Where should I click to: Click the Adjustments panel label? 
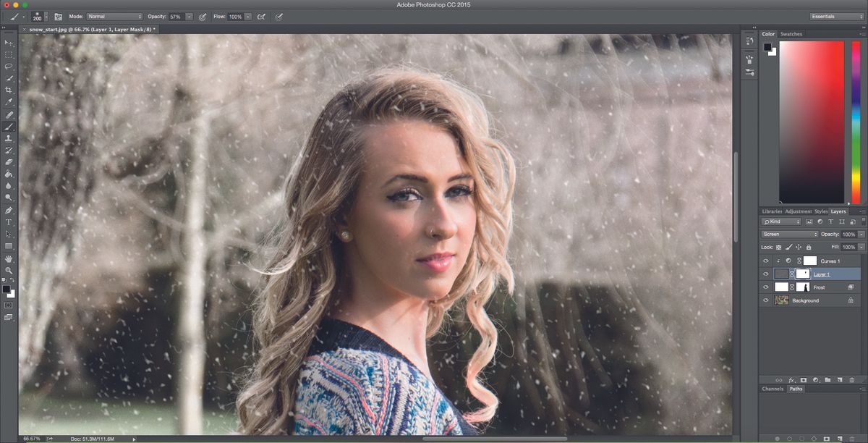point(798,211)
